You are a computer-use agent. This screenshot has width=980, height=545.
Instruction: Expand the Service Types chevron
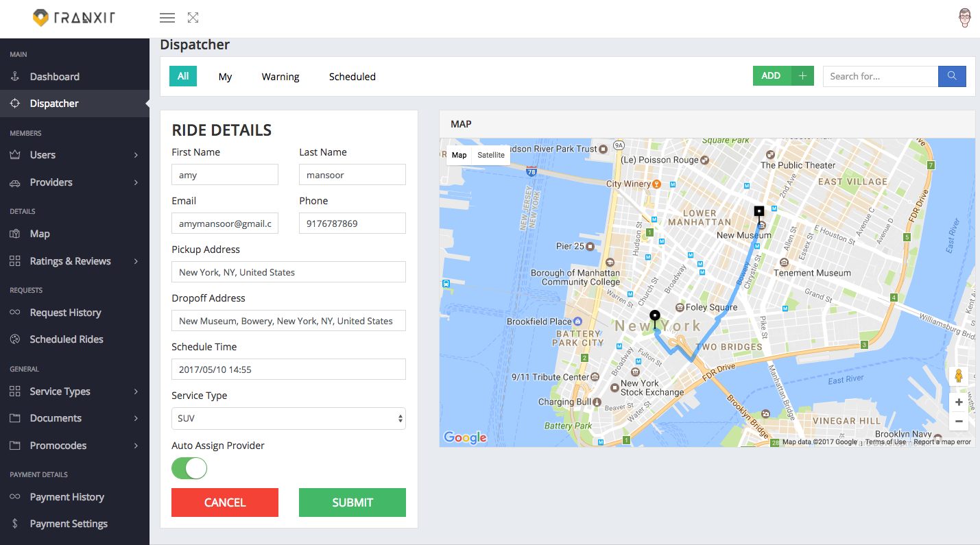[x=136, y=391]
